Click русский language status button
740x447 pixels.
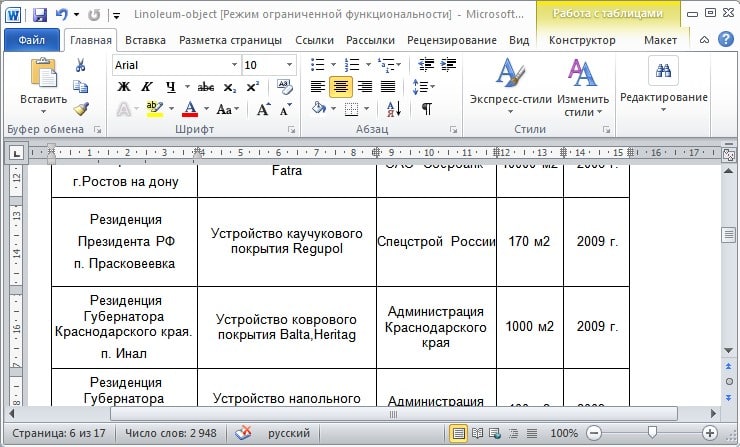coord(289,433)
